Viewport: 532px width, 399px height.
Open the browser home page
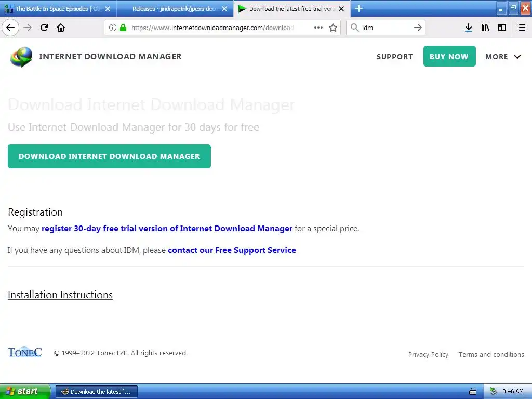(61, 28)
